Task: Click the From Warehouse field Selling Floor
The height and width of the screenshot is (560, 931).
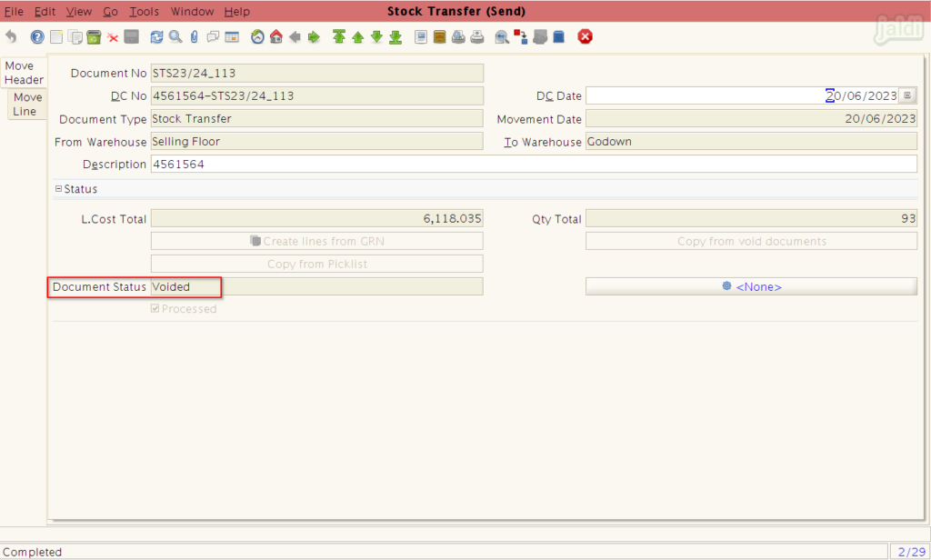Action: (317, 141)
